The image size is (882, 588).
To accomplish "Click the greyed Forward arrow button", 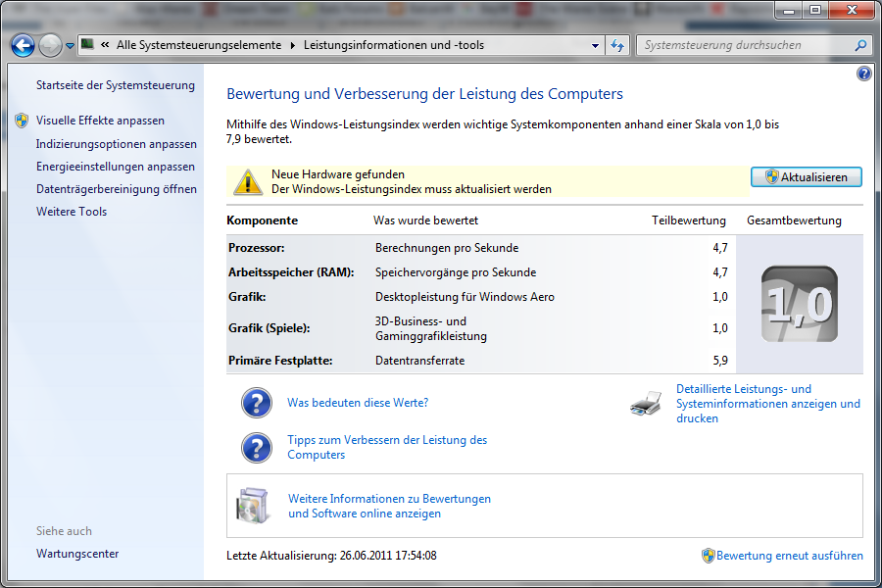I will click(x=50, y=46).
